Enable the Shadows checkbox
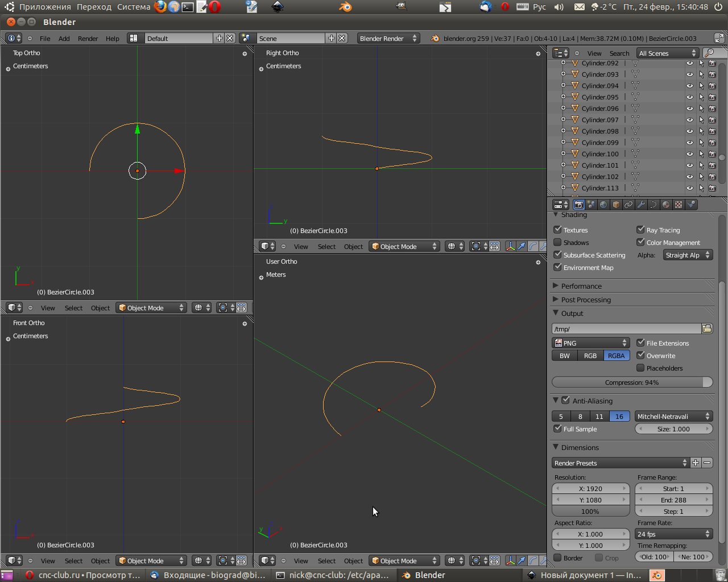This screenshot has width=728, height=582. 557,242
